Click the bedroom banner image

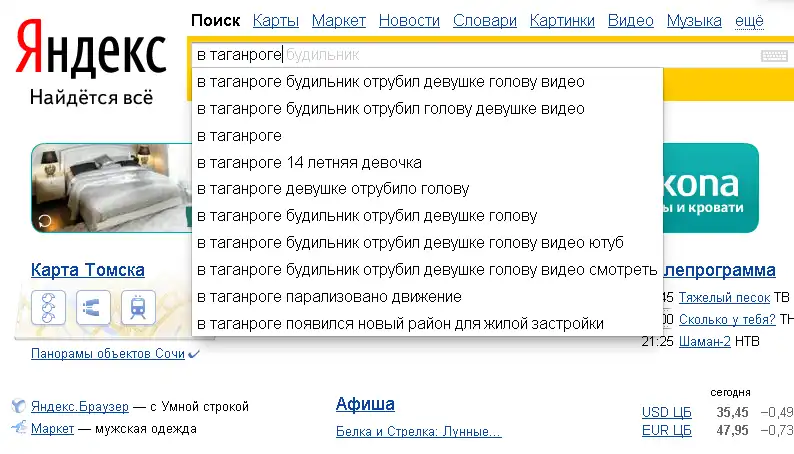coord(110,188)
